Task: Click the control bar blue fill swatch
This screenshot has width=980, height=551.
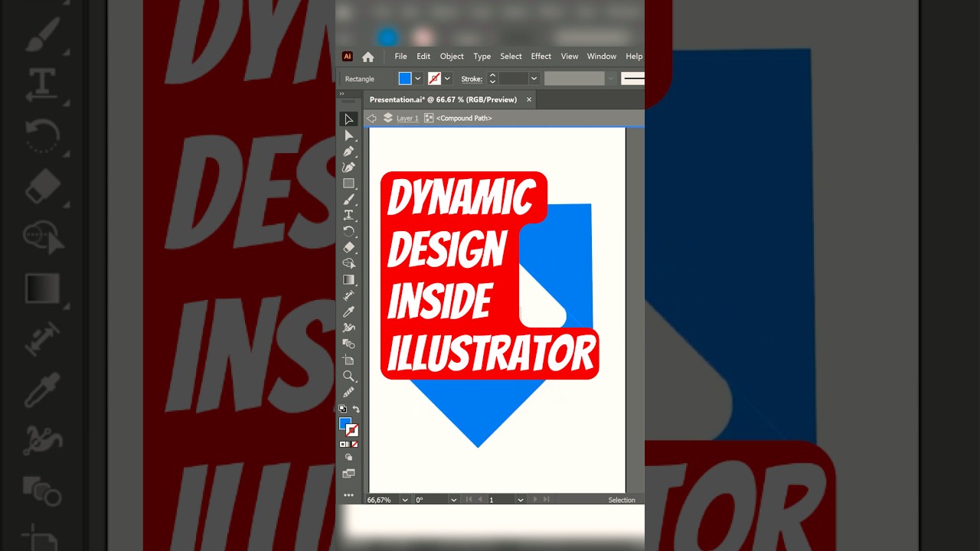Action: click(405, 79)
